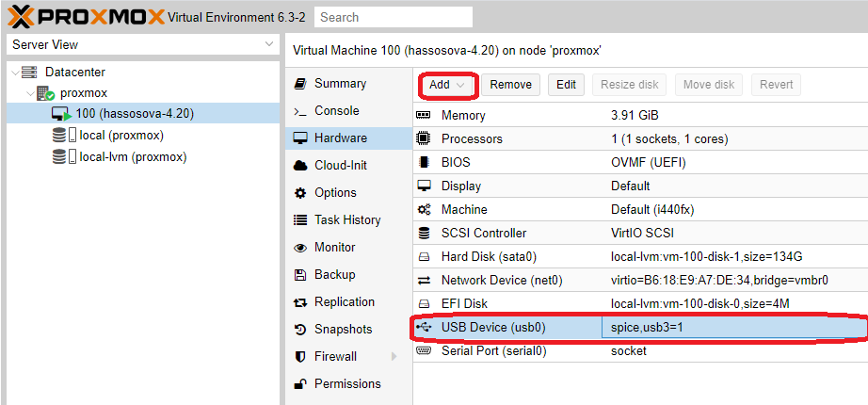Click the Datacenter server icon

(29, 72)
